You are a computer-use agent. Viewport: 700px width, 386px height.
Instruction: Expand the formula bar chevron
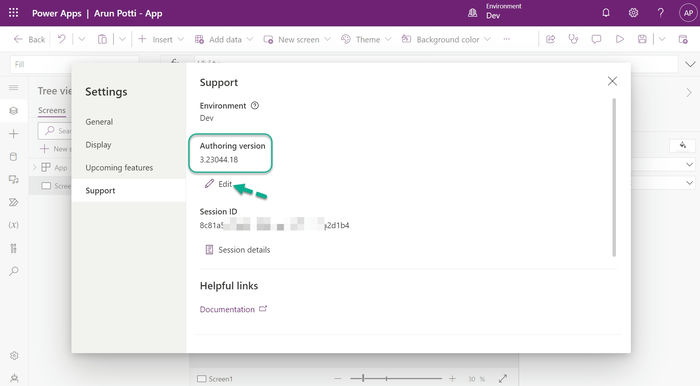[690, 64]
